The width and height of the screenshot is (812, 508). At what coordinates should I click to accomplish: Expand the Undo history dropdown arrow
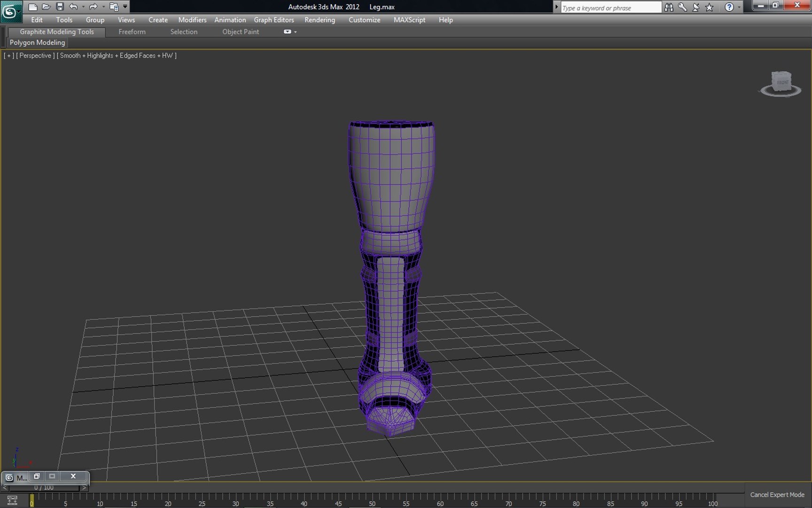pos(83,7)
